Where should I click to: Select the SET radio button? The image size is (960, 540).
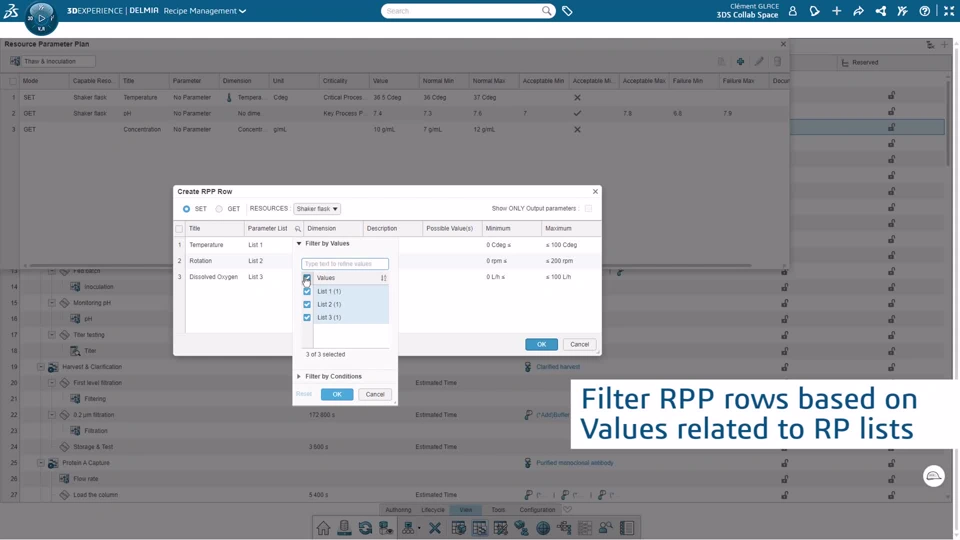point(186,209)
